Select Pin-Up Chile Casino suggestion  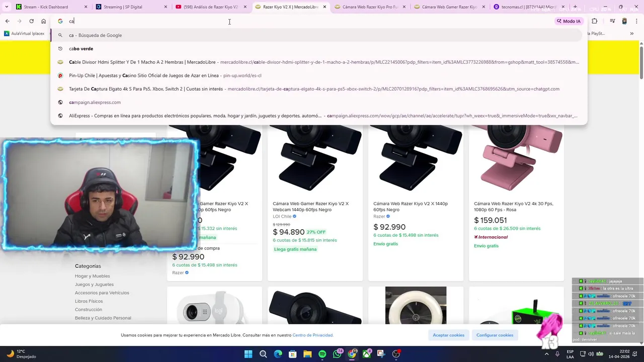[317, 75]
